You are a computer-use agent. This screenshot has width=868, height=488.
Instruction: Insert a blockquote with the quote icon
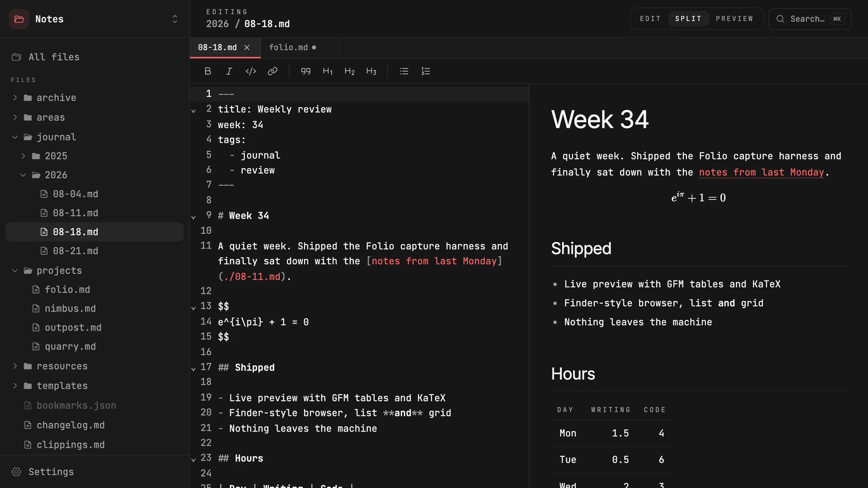coord(306,71)
